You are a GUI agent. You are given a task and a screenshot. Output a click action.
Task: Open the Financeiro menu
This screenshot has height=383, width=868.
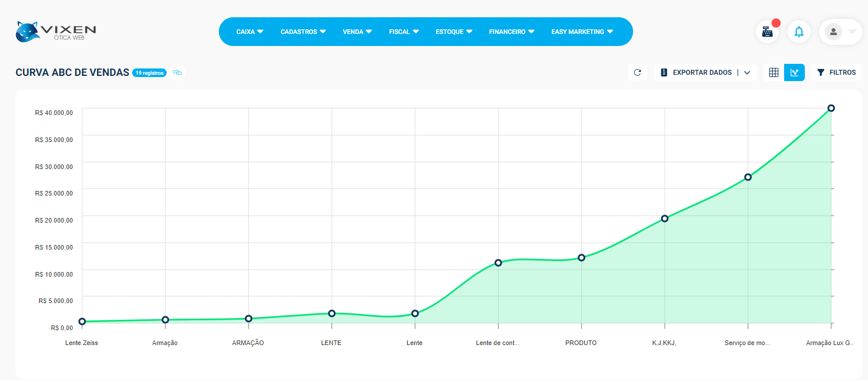pos(511,32)
